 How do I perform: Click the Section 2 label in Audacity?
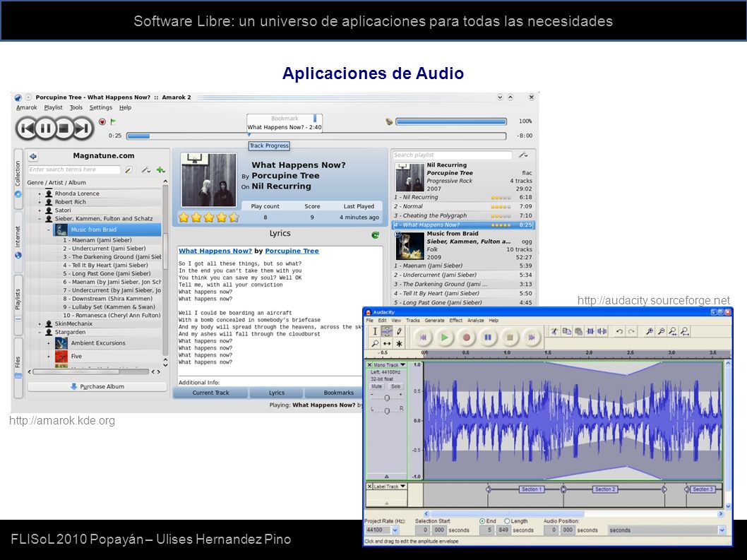605,489
